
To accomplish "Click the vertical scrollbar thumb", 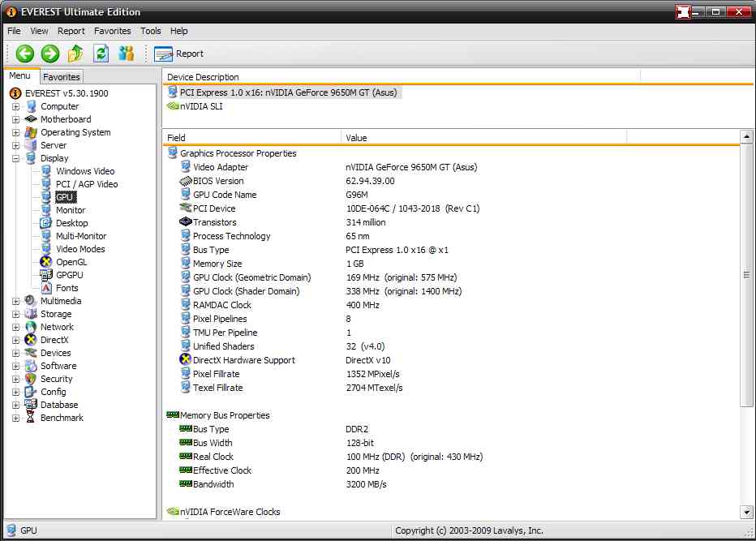I will (x=746, y=275).
